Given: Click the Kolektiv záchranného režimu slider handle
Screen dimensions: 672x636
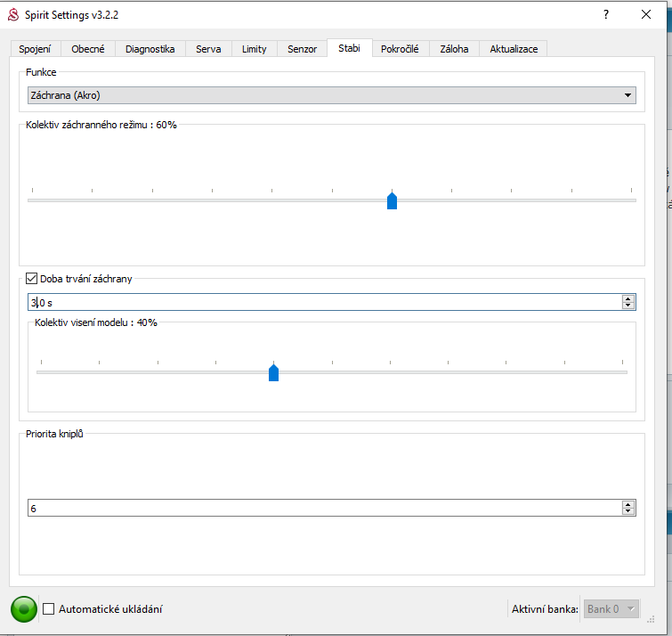Looking at the screenshot, I should (x=392, y=200).
